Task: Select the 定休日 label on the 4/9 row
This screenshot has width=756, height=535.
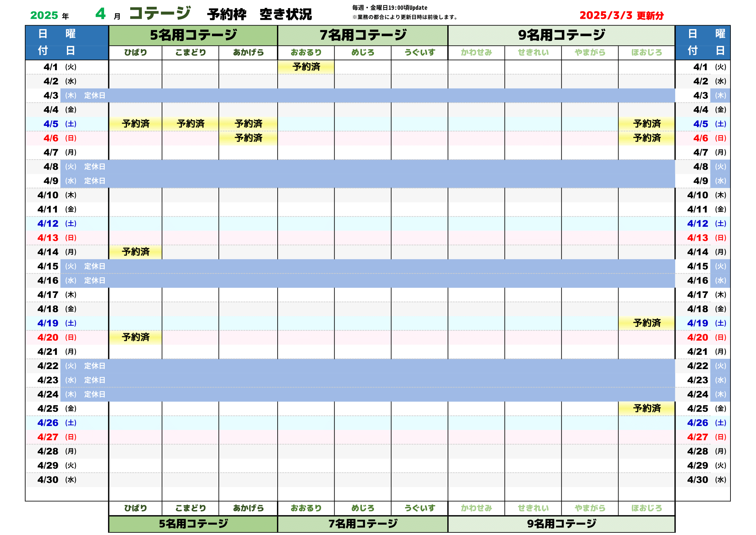Action: coord(94,181)
